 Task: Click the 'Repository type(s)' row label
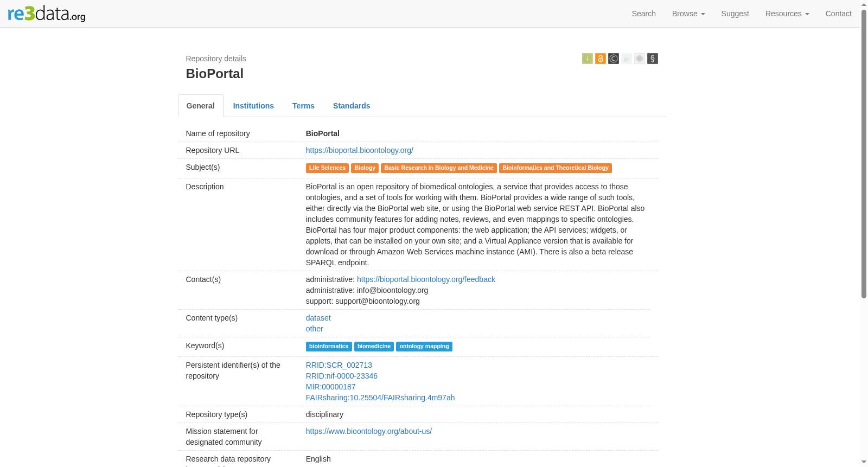click(217, 414)
